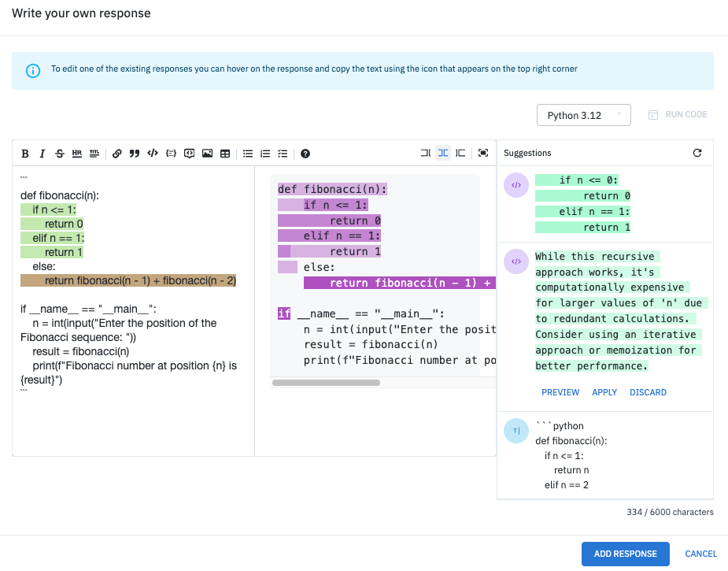Screen dimensions: 728x571
Task: Click 'elif n == 2' in bottom suggestion
Action: pos(567,485)
